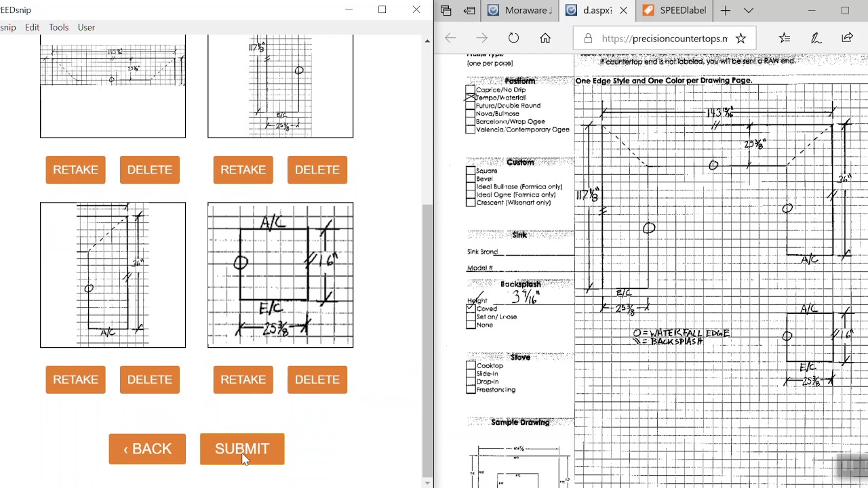Check the None backsplash box

[x=471, y=325]
